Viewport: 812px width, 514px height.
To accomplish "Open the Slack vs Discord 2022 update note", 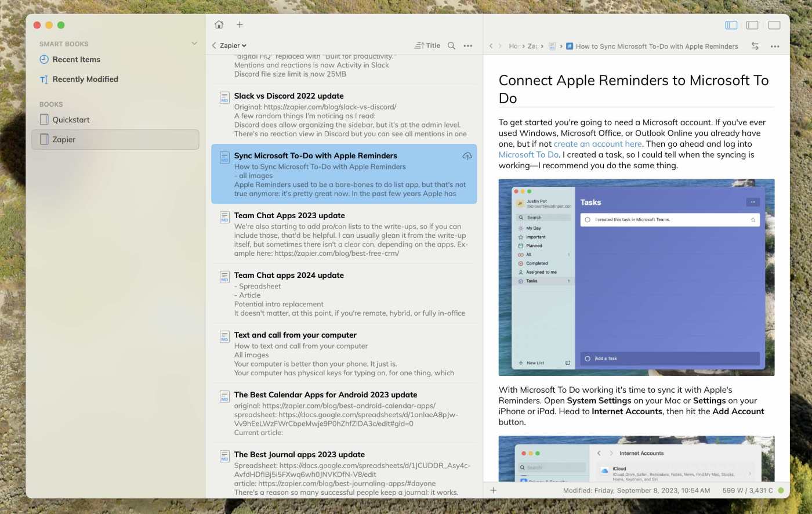I will point(344,114).
